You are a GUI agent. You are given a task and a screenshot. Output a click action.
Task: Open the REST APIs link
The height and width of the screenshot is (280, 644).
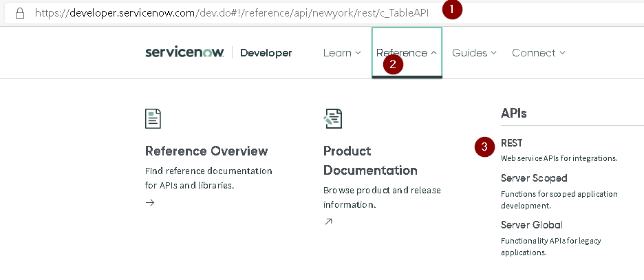tap(511, 143)
